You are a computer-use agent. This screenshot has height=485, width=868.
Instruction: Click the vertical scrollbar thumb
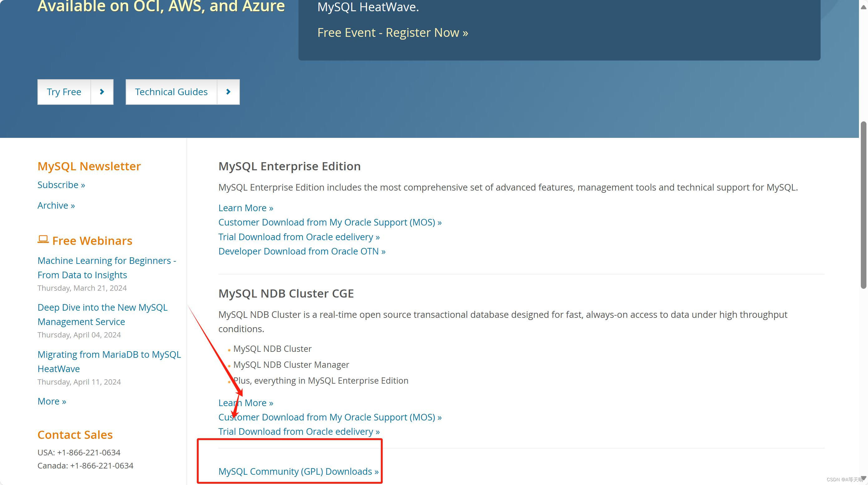click(x=863, y=206)
